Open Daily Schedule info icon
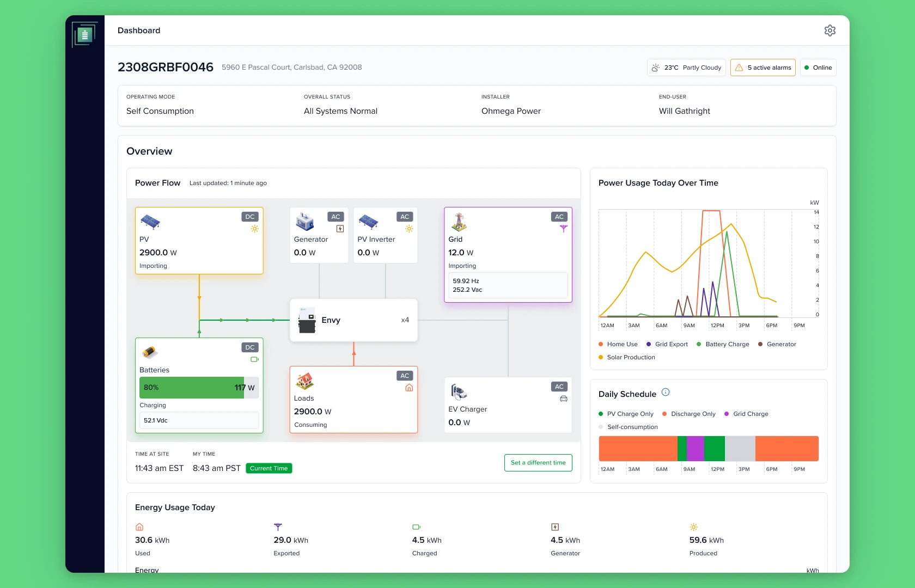This screenshot has height=588, width=915. point(666,392)
